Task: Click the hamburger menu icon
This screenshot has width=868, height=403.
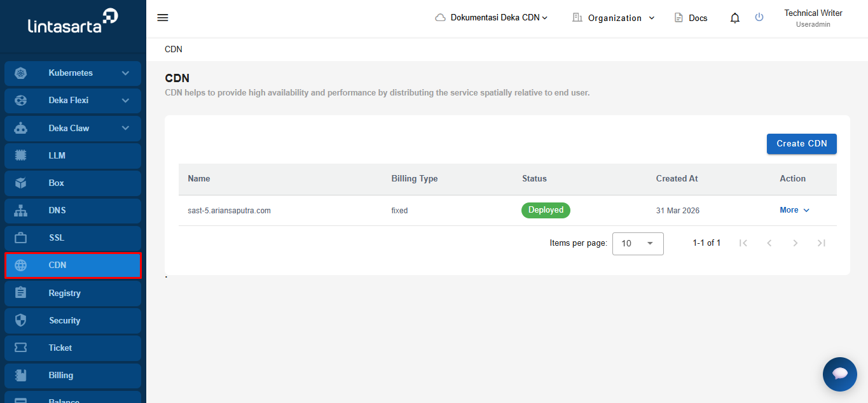Action: pyautogui.click(x=163, y=18)
